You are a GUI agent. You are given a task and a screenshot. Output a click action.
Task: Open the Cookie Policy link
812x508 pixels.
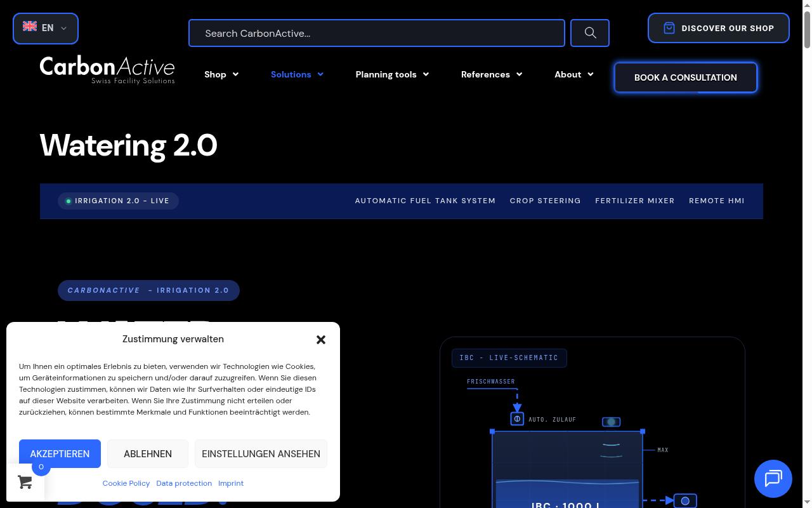126,483
